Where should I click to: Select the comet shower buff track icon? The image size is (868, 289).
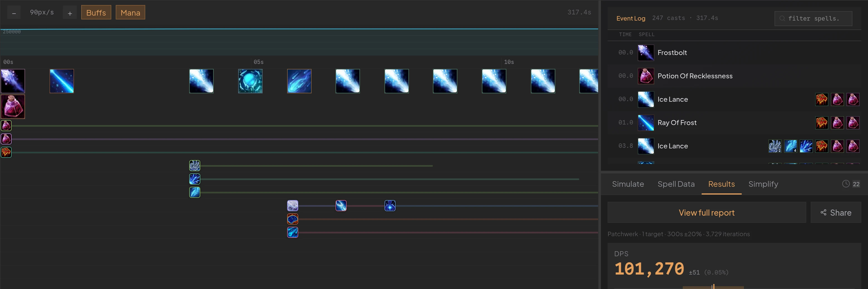[292, 233]
